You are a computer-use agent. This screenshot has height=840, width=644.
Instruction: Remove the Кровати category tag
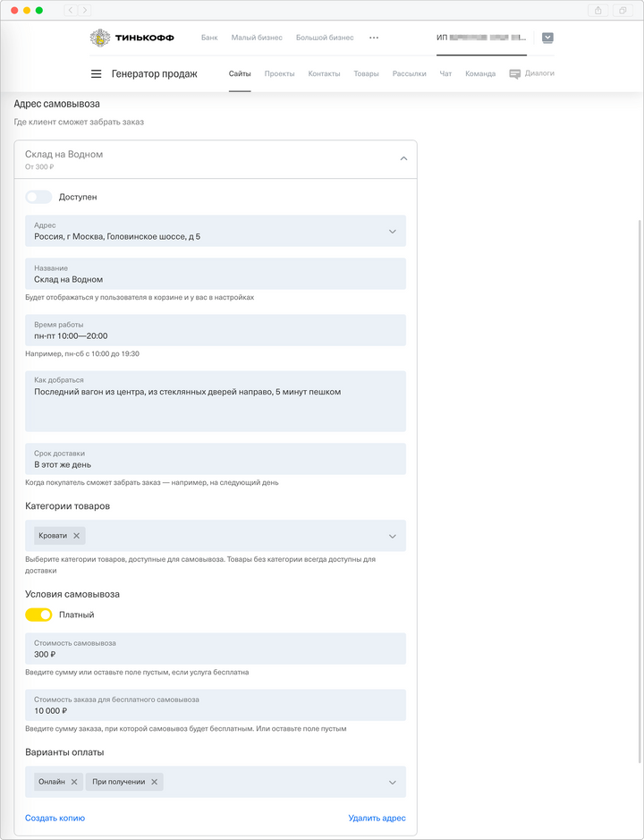[x=77, y=536]
